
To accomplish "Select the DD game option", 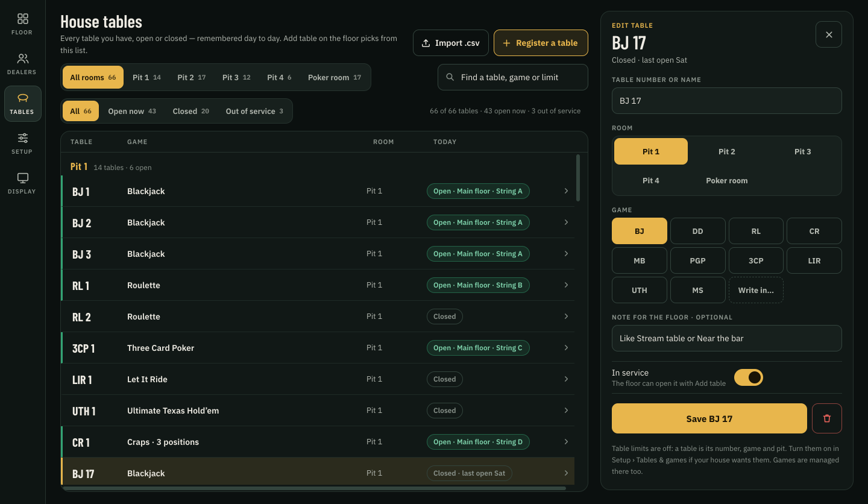I will pyautogui.click(x=697, y=231).
